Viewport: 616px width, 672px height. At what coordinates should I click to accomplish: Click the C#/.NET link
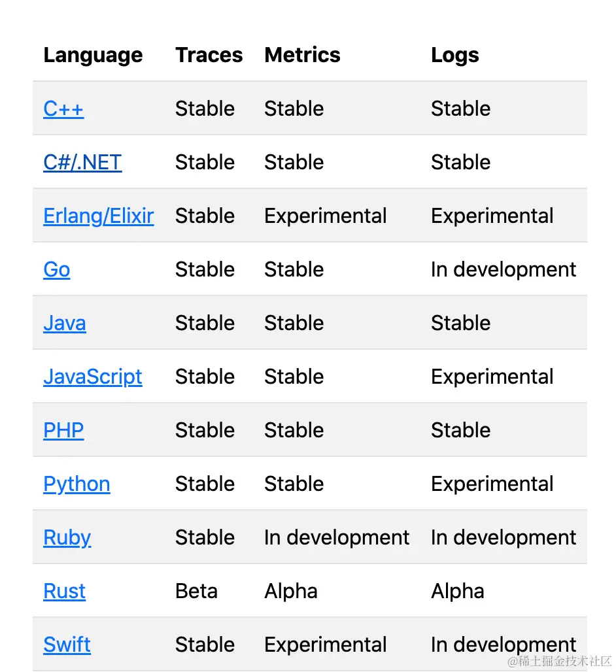tap(82, 162)
